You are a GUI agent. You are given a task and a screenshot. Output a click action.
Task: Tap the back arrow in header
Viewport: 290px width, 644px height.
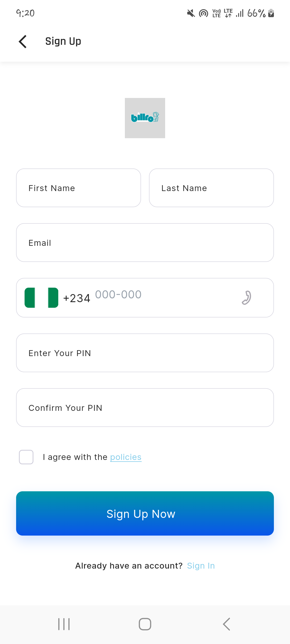click(x=23, y=42)
